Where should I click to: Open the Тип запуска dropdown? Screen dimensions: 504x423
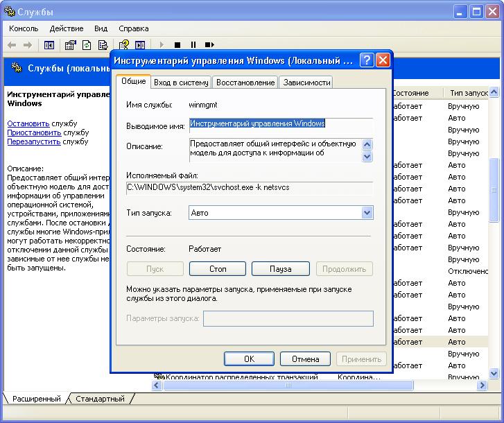367,213
